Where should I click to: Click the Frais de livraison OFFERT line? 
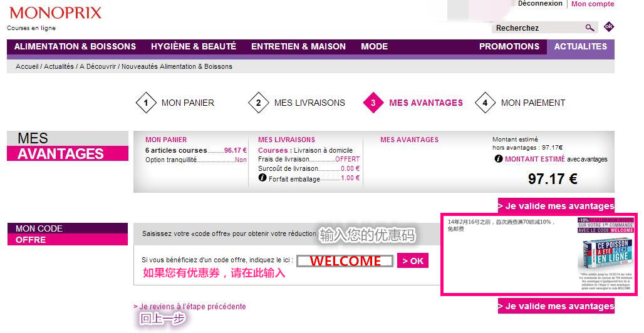pyautogui.click(x=309, y=159)
